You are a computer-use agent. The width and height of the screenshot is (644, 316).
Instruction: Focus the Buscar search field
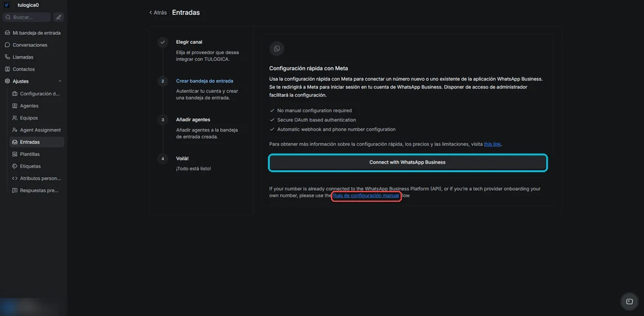coord(27,17)
